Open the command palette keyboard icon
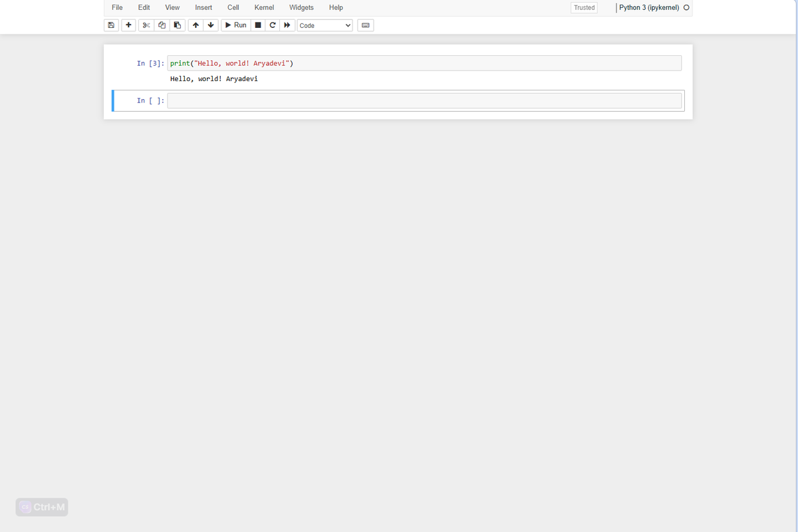Image resolution: width=798 pixels, height=532 pixels. (365, 25)
